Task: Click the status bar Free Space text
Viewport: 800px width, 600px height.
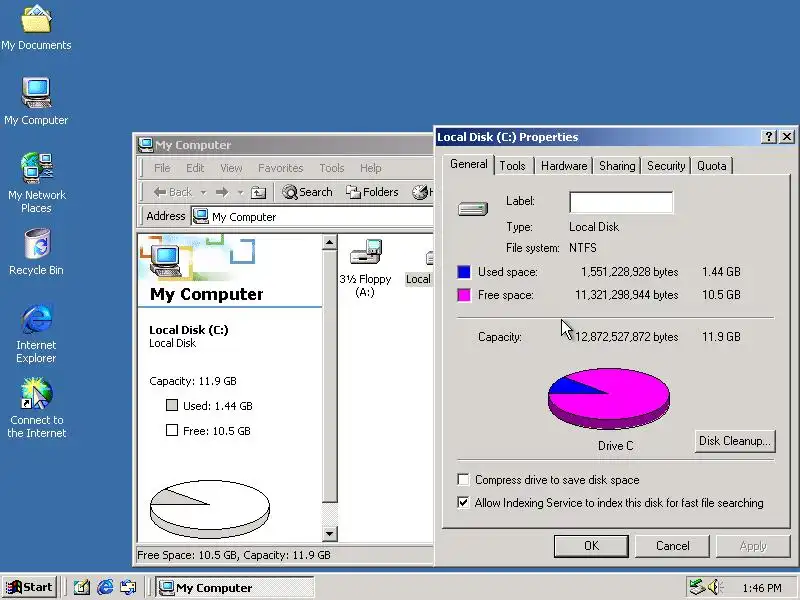Action: click(234, 555)
